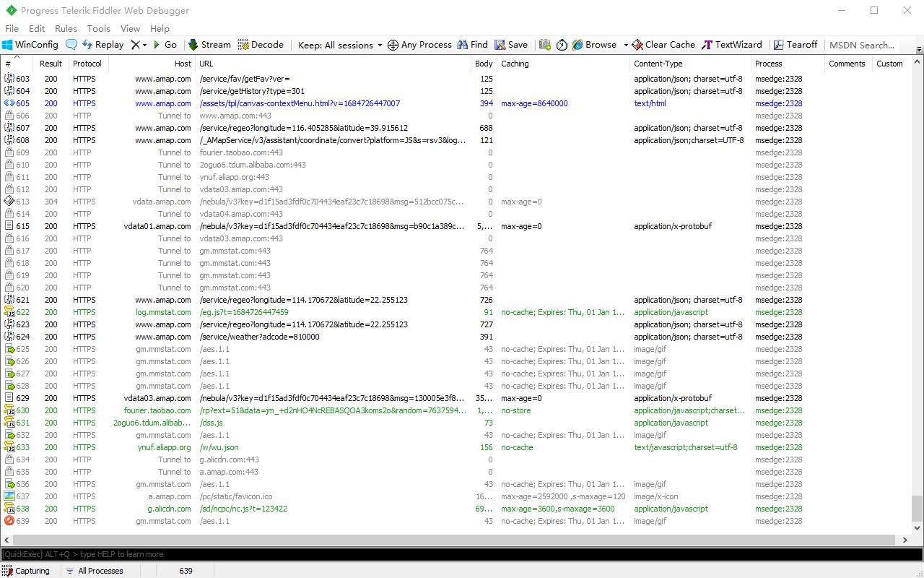Select session 637 favicon picture icon
The width and height of the screenshot is (924, 578).
(x=9, y=496)
